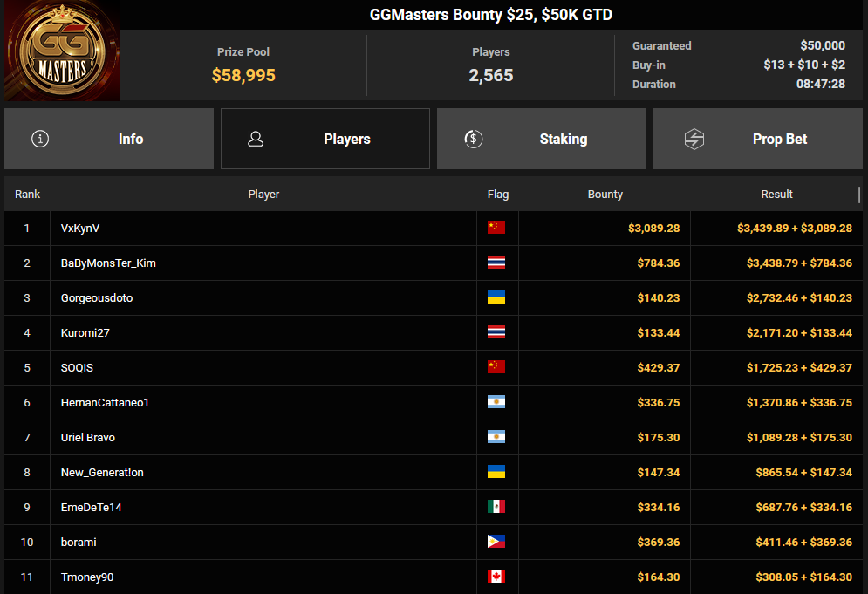The height and width of the screenshot is (594, 868).
Task: Click the Players person icon
Action: pos(256,139)
